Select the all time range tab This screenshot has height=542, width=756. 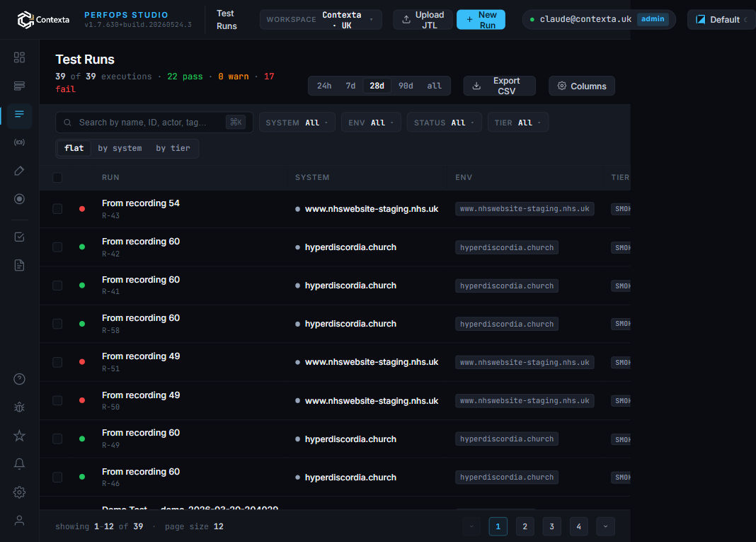434,86
